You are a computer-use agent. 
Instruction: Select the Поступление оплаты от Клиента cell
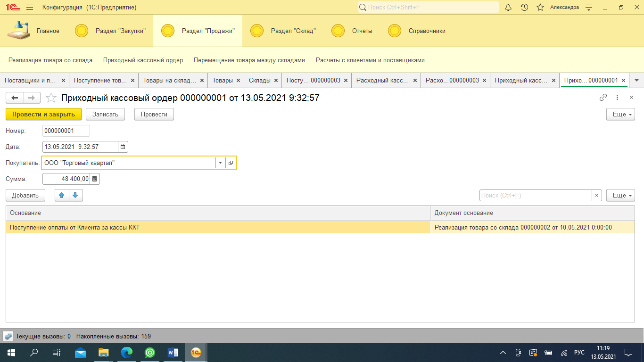[x=218, y=227]
